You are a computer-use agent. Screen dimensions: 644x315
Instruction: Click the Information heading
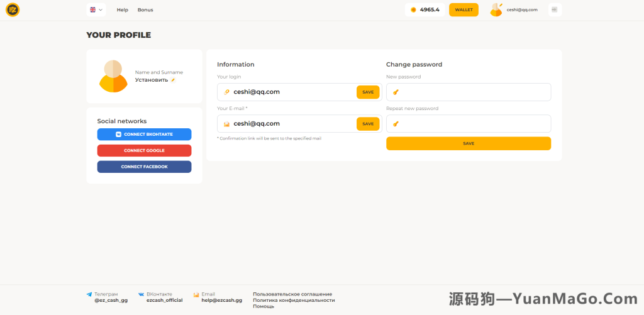(236, 65)
